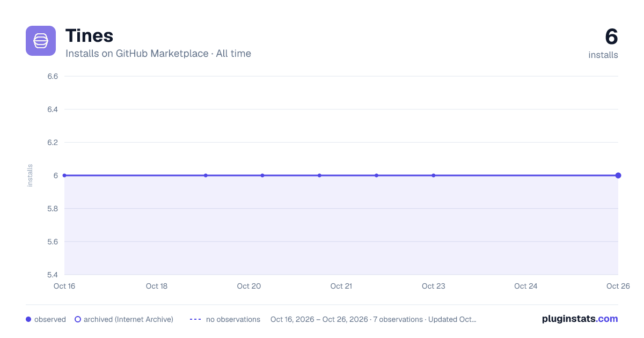Click the '5.8' y-axis value
Viewport: 644px width, 338px height.
pyautogui.click(x=53, y=209)
